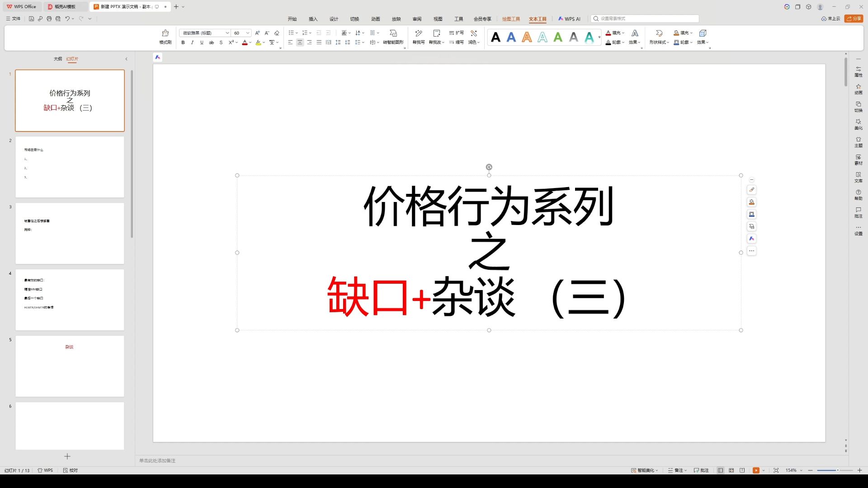Image resolution: width=868 pixels, height=488 pixels.
Task: Toggle left text alignment
Action: [290, 42]
